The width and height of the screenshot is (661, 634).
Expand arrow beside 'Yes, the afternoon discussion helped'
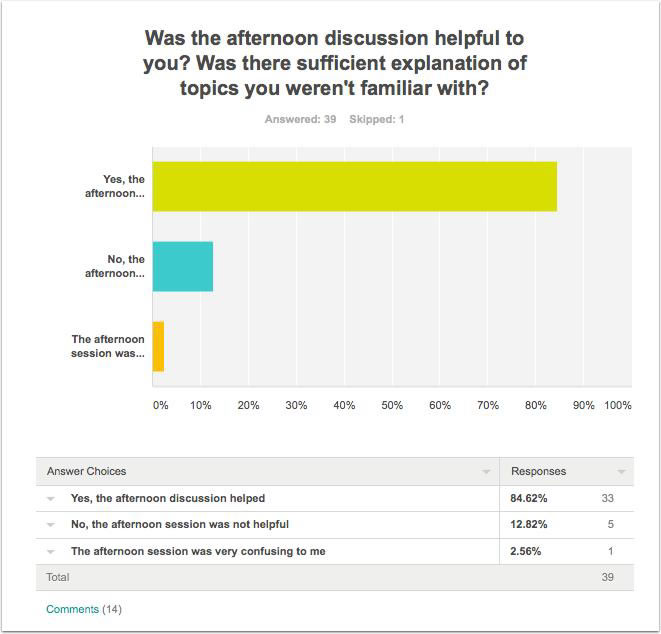coord(51,499)
